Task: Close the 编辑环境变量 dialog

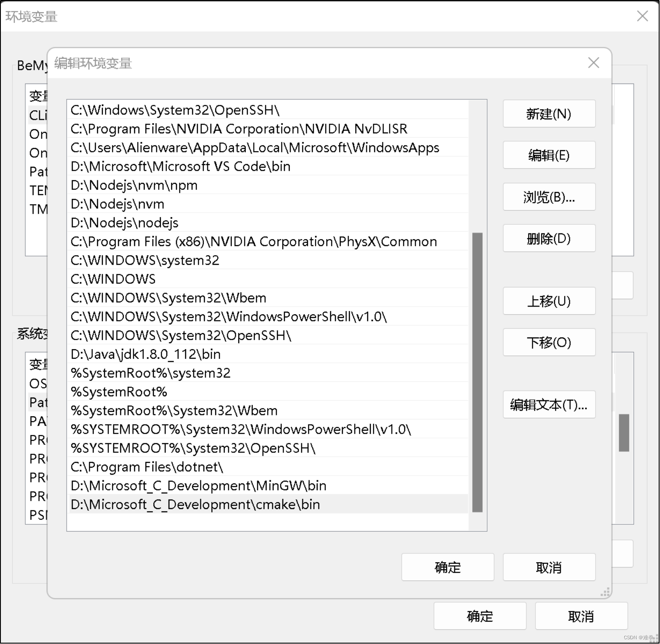Action: 593,63
